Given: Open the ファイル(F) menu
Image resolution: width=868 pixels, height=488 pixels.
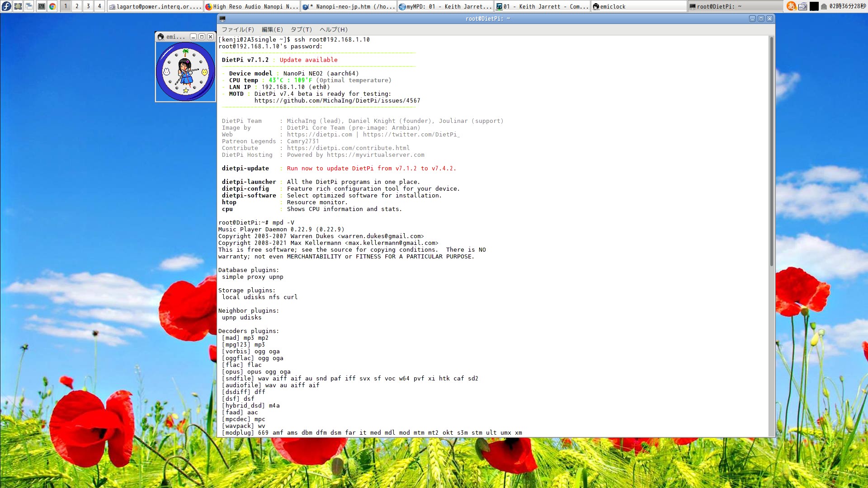Looking at the screenshot, I should tap(238, 29).
